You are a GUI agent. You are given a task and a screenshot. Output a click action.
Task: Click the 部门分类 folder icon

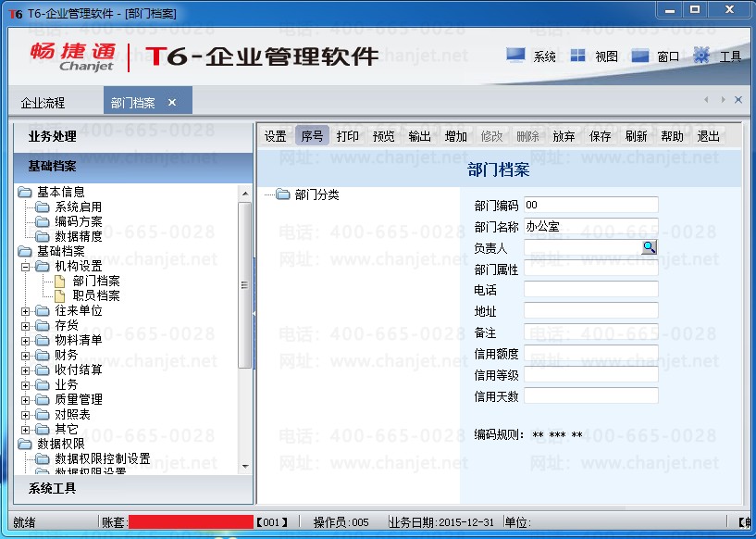click(283, 194)
